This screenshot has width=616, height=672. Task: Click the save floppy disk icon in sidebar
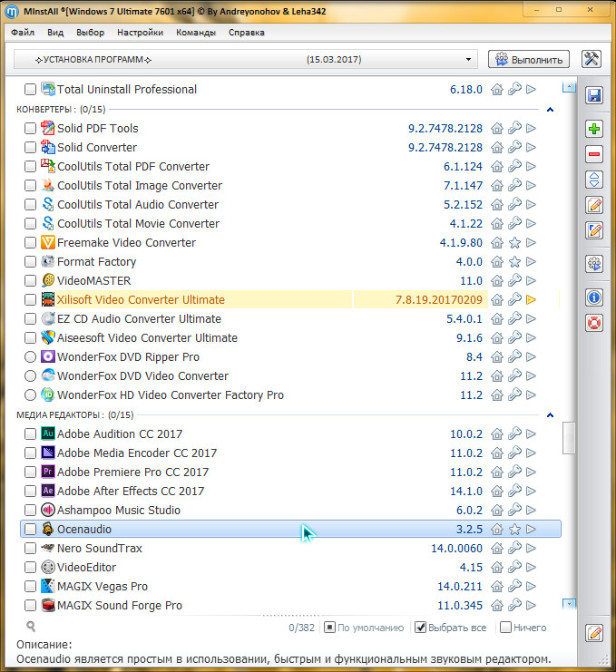[x=594, y=95]
